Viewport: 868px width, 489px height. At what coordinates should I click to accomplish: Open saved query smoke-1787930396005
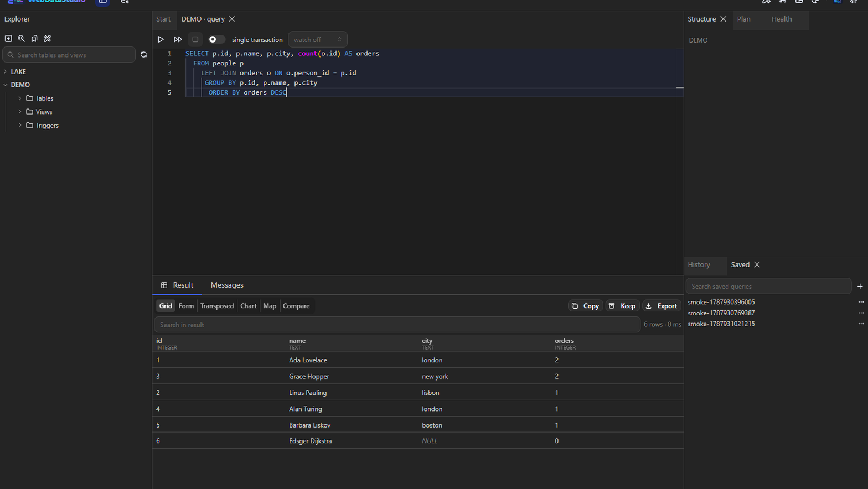click(721, 302)
